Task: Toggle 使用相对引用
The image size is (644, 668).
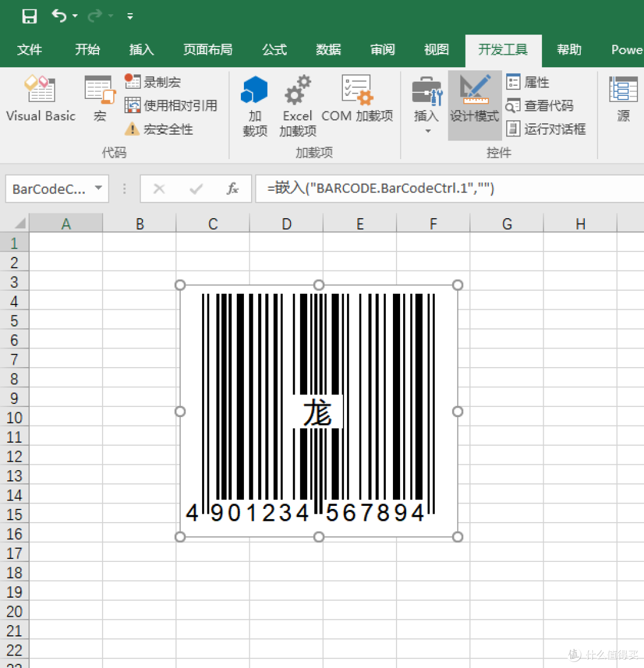Action: click(x=171, y=105)
